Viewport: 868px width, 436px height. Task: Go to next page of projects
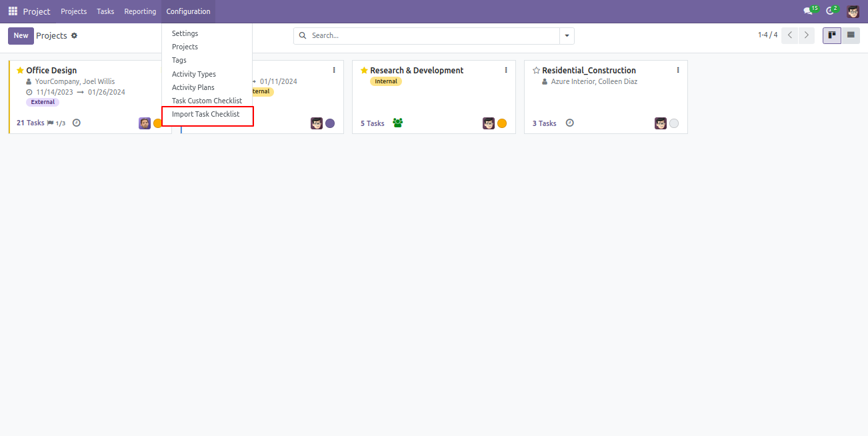tap(807, 35)
